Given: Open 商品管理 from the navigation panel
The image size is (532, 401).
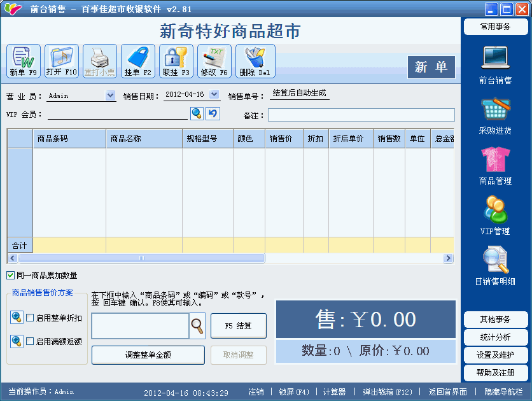Looking at the screenshot, I should 495,166.
